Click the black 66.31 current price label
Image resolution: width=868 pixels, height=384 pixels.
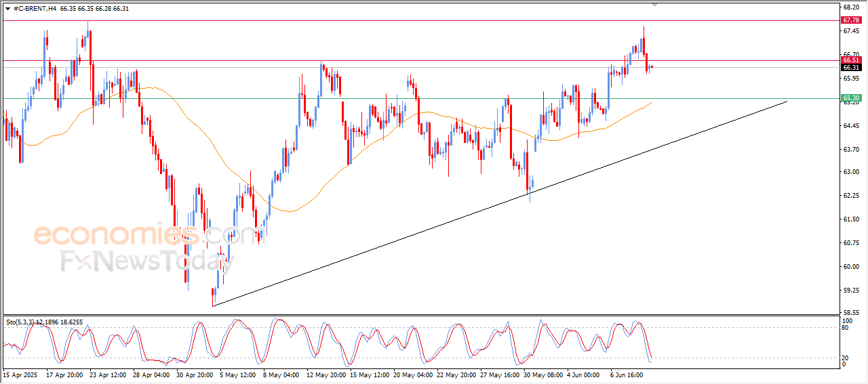(851, 67)
